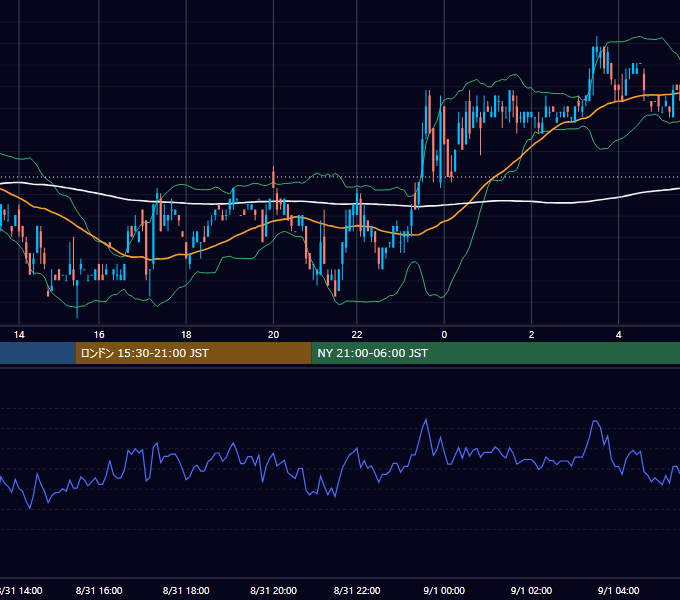Click the hour label 16 on the time axis
Screen dimensions: 680x600
(x=99, y=335)
